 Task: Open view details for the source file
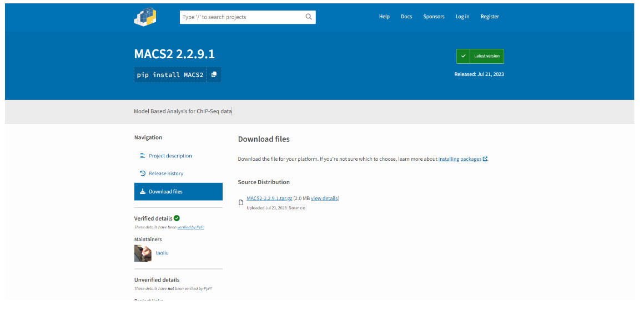pos(324,198)
